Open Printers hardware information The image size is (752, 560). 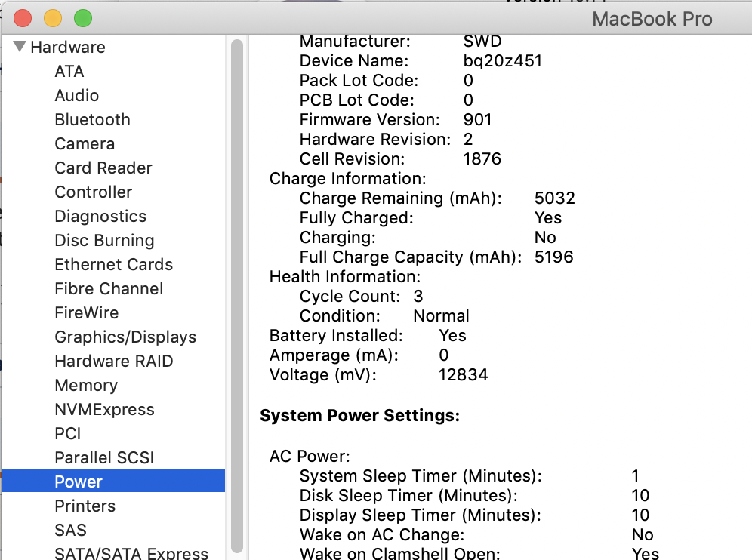pyautogui.click(x=85, y=506)
